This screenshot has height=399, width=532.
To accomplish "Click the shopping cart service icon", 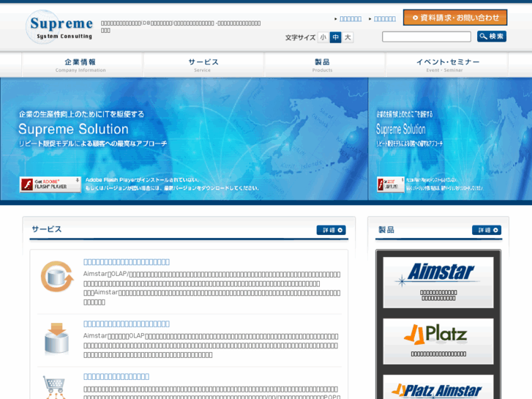I will coord(55,387).
